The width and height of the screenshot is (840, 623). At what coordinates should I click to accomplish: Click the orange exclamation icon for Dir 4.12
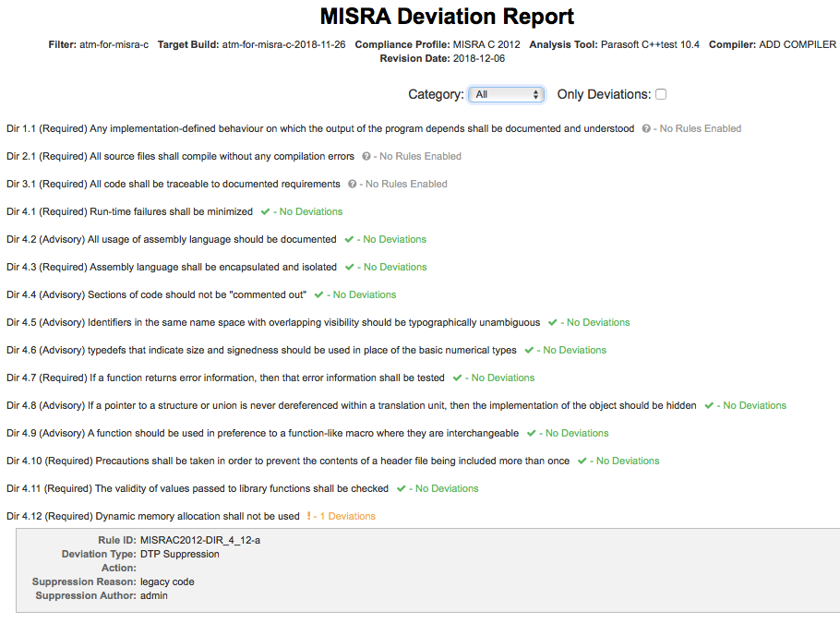[308, 516]
